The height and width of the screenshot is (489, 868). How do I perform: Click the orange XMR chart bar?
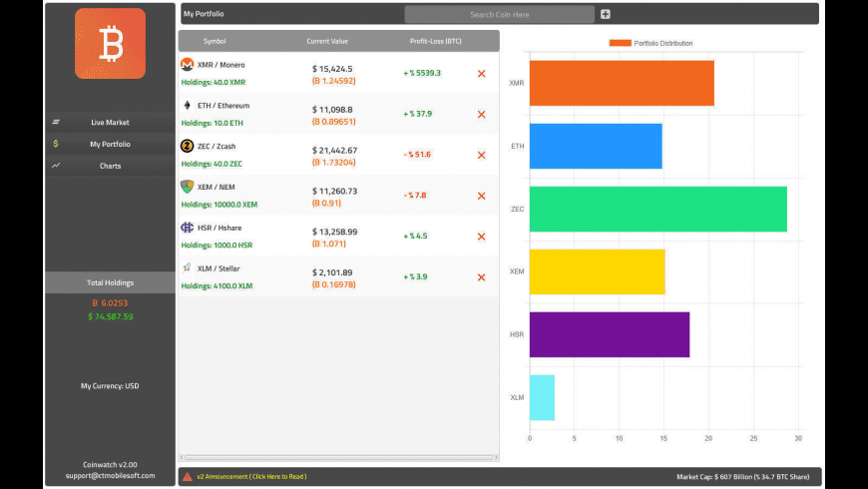click(622, 83)
